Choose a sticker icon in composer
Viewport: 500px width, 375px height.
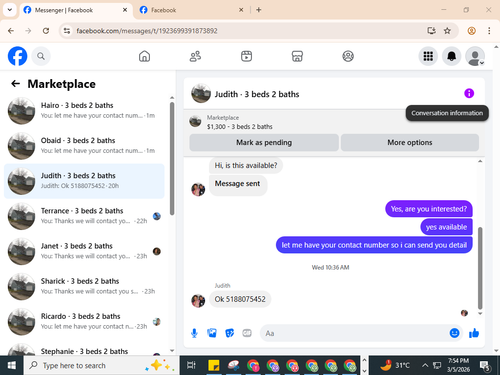pyautogui.click(x=229, y=333)
